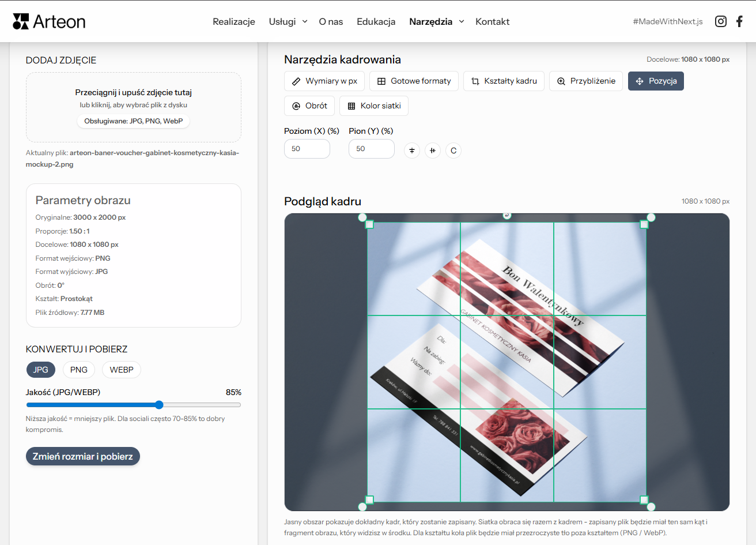
Task: Open Arteon's Instagram page
Action: pyautogui.click(x=720, y=21)
